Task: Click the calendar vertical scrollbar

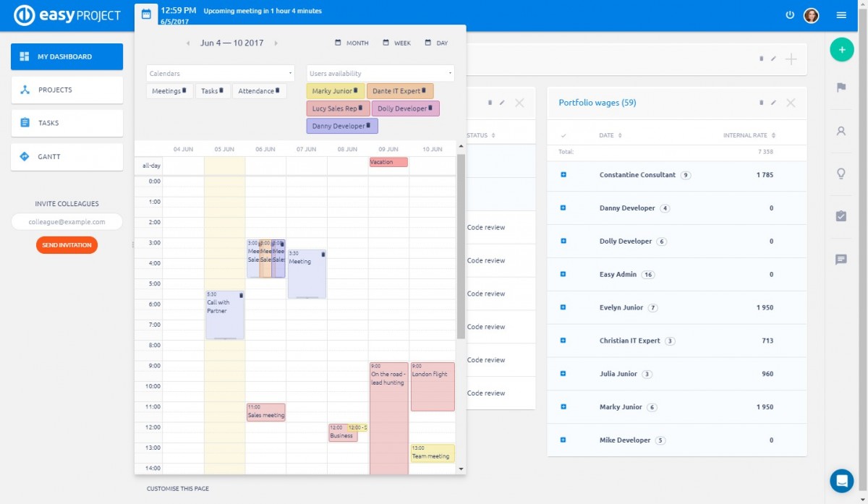Action: (461, 246)
